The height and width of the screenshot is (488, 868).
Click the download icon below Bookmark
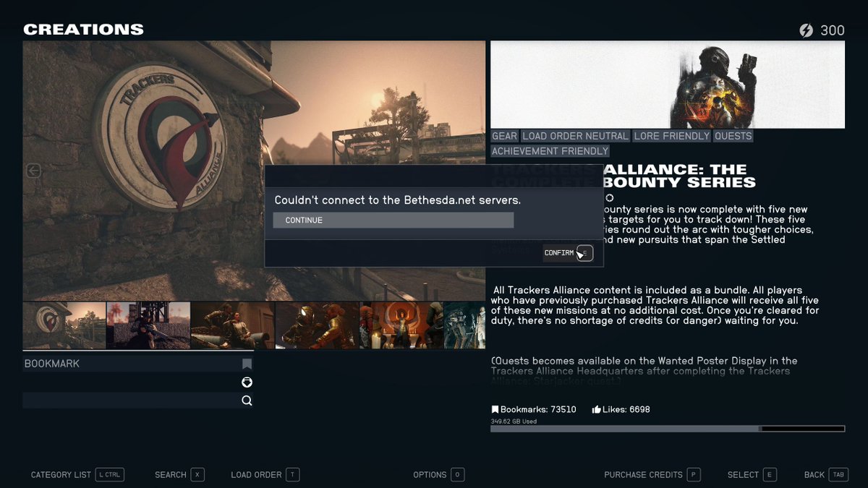pos(247,382)
